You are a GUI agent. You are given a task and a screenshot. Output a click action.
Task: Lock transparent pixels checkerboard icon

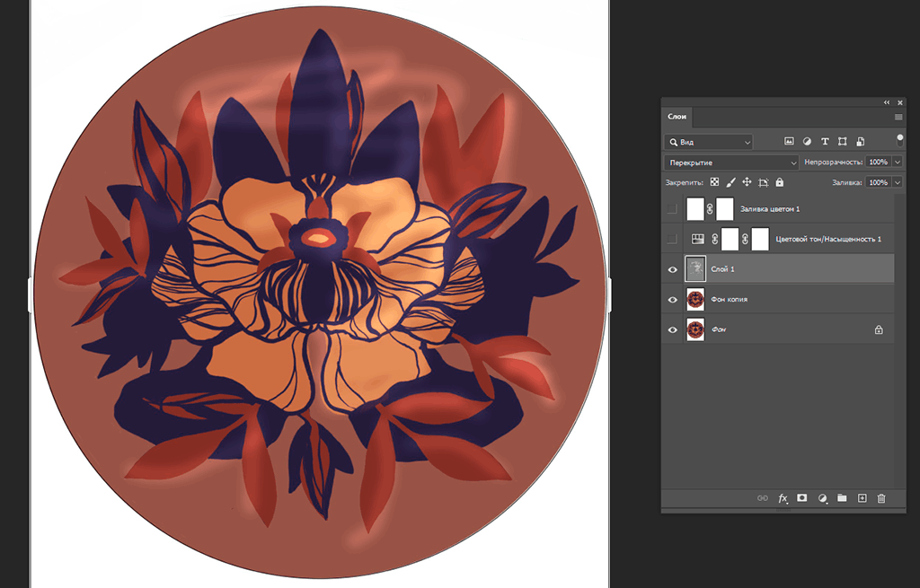714,182
